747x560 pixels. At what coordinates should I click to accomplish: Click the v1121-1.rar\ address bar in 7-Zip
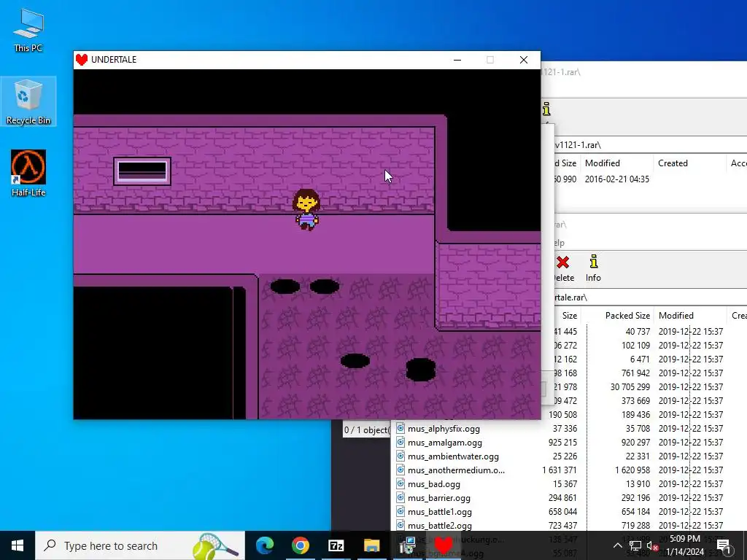coord(649,145)
